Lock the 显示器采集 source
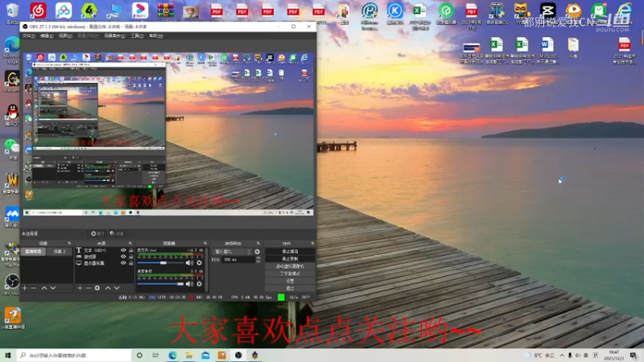The width and height of the screenshot is (644, 362). [x=130, y=263]
